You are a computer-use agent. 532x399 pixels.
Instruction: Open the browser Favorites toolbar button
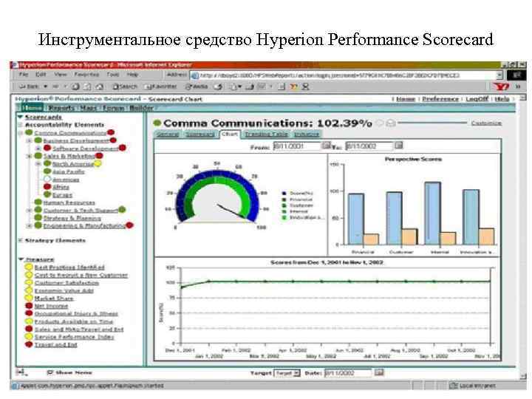coord(161,87)
